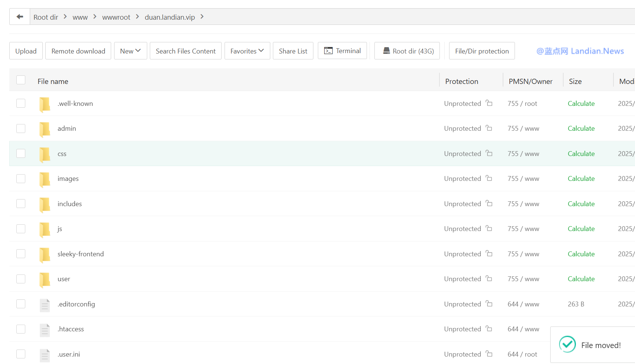635x364 pixels.
Task: Calculate the size of the includes folder
Action: [581, 204]
